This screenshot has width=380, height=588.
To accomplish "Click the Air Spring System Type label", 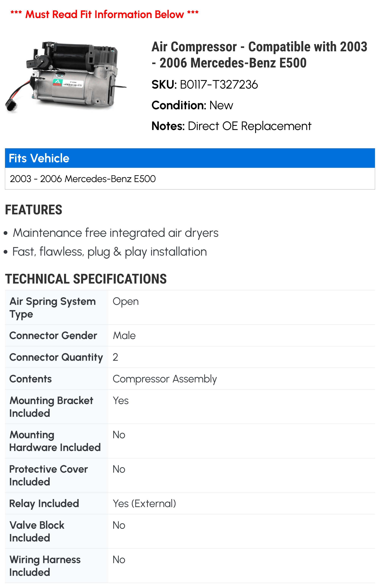I will click(x=52, y=307).
